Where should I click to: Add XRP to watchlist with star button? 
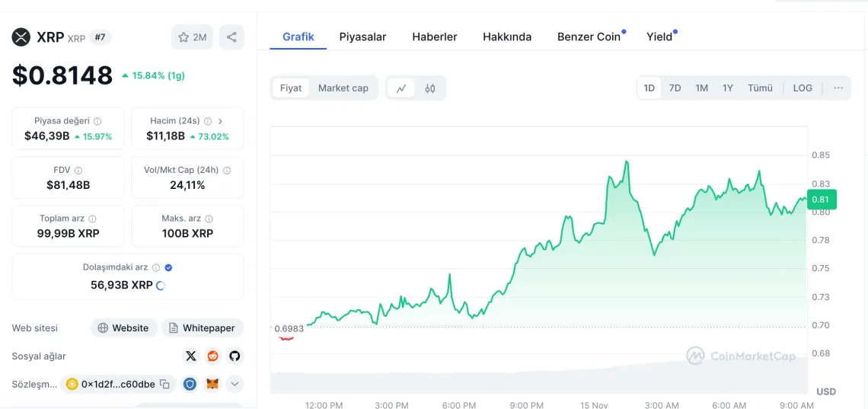192,37
